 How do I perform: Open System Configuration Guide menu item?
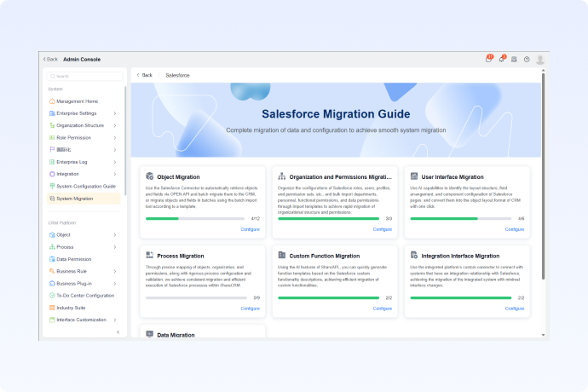coord(84,186)
